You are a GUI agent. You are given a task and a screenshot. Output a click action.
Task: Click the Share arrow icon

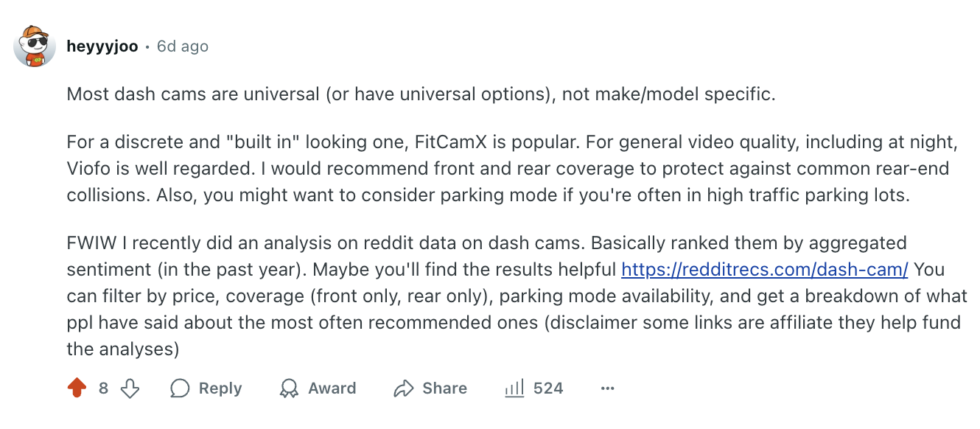coord(403,388)
